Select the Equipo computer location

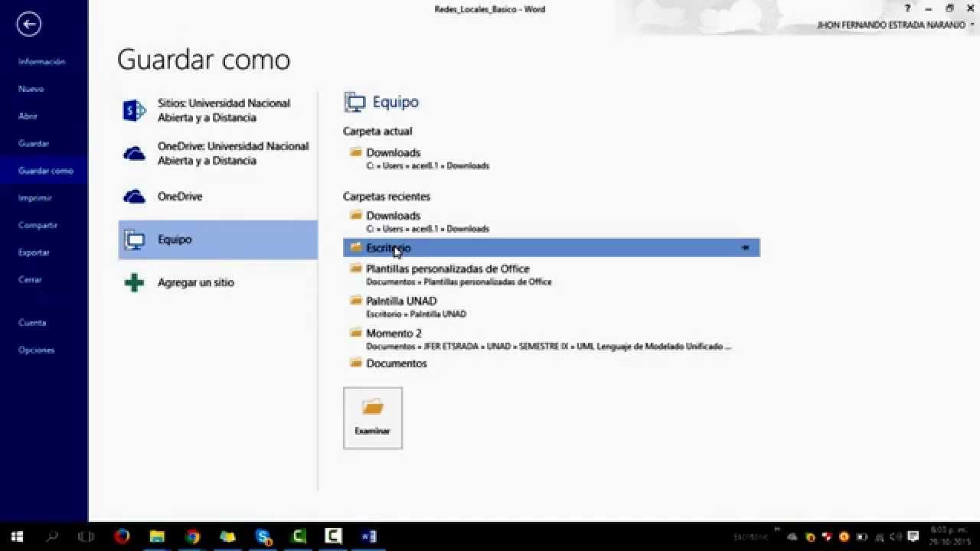point(217,240)
